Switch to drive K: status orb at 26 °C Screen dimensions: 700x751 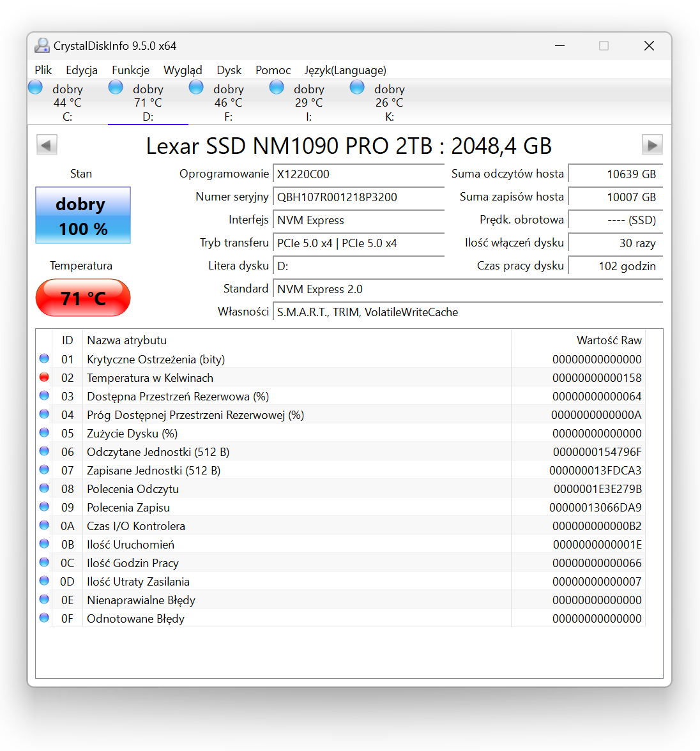click(x=358, y=87)
